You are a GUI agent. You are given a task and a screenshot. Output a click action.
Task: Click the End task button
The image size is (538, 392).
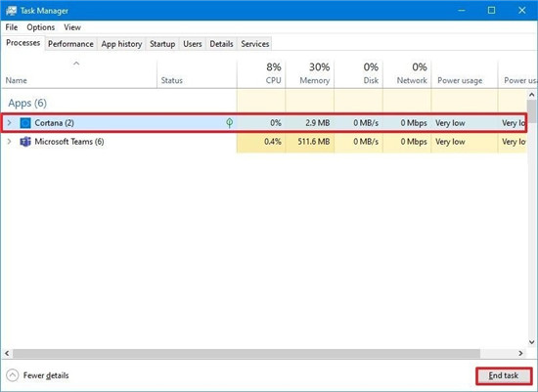(504, 375)
